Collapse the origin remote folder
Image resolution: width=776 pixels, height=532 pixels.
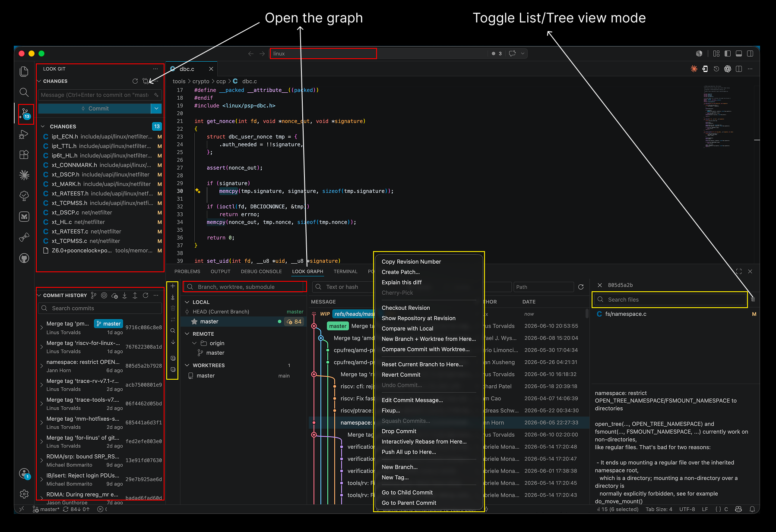coord(194,343)
